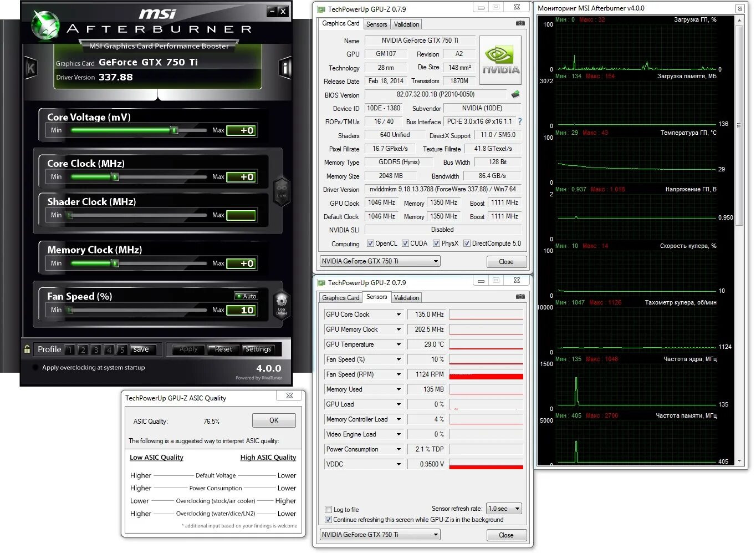
Task: Toggle the fan speed Auto button
Action: pyautogui.click(x=246, y=296)
